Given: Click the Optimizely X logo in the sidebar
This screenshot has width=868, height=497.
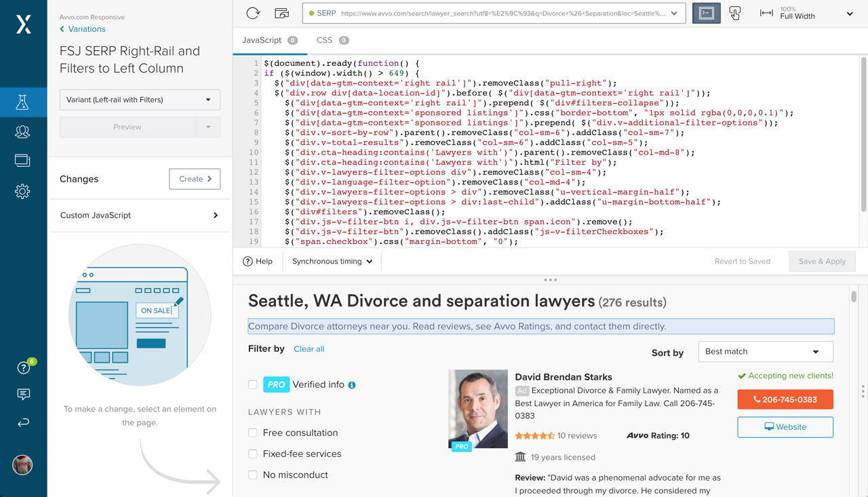Looking at the screenshot, I should (23, 25).
